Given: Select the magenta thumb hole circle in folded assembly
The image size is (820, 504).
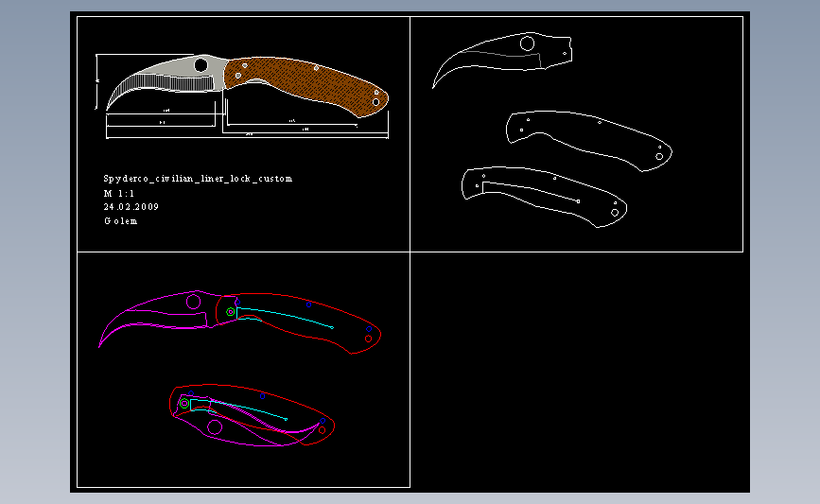Looking at the screenshot, I should click(215, 427).
